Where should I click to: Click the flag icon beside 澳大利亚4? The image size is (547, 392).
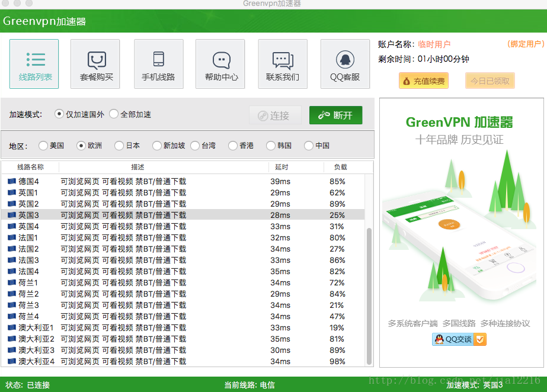[12, 361]
